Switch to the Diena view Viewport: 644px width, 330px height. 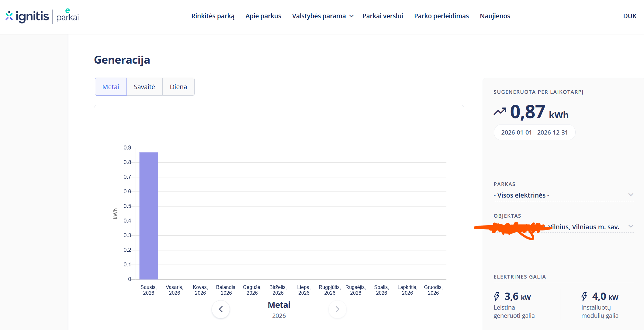178,87
